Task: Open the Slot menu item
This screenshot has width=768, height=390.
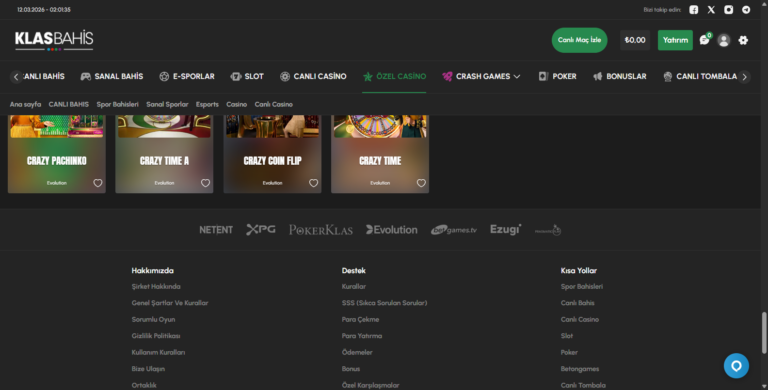Action: [x=247, y=76]
